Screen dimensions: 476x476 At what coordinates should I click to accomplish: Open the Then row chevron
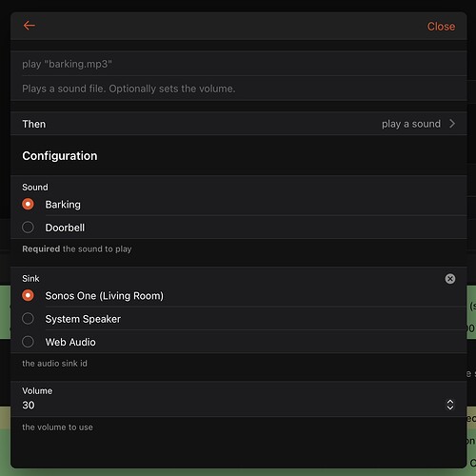(x=452, y=124)
